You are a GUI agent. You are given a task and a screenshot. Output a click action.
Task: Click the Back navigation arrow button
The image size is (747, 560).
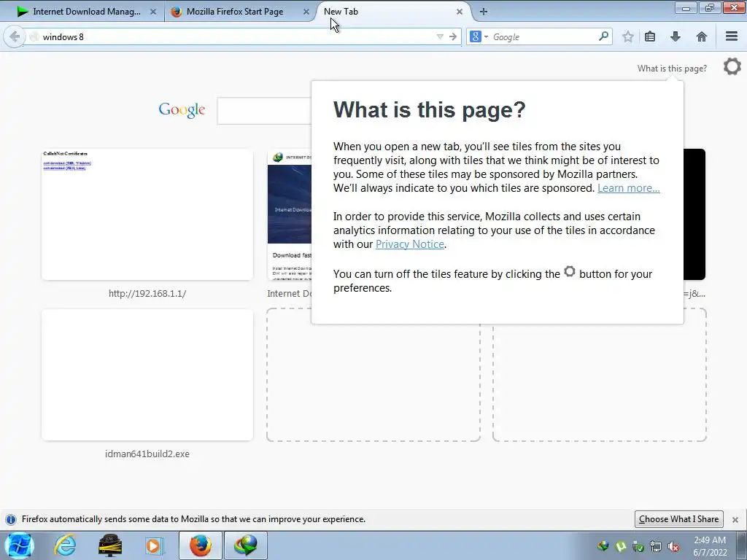pos(15,36)
